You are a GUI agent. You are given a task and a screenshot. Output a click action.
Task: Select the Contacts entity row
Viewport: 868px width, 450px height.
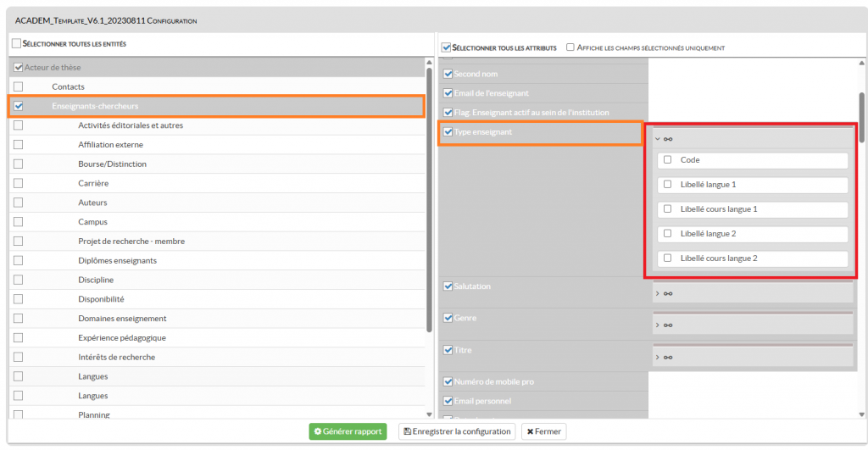point(68,86)
